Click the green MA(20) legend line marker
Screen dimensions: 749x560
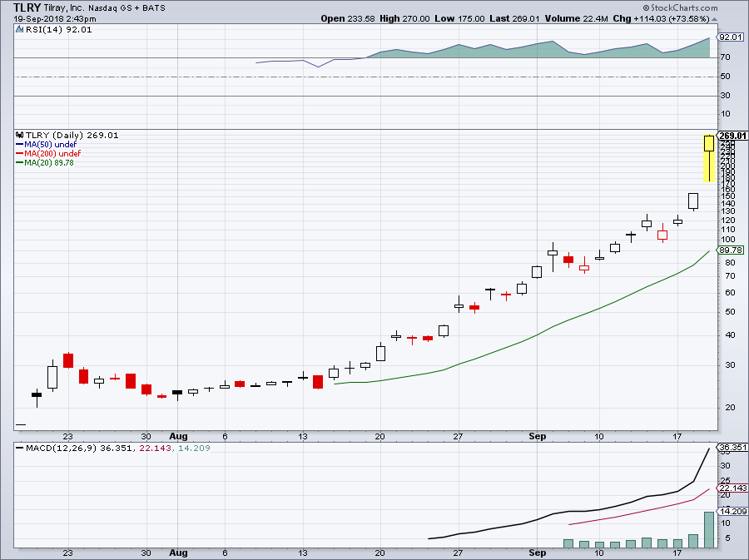tap(20, 162)
